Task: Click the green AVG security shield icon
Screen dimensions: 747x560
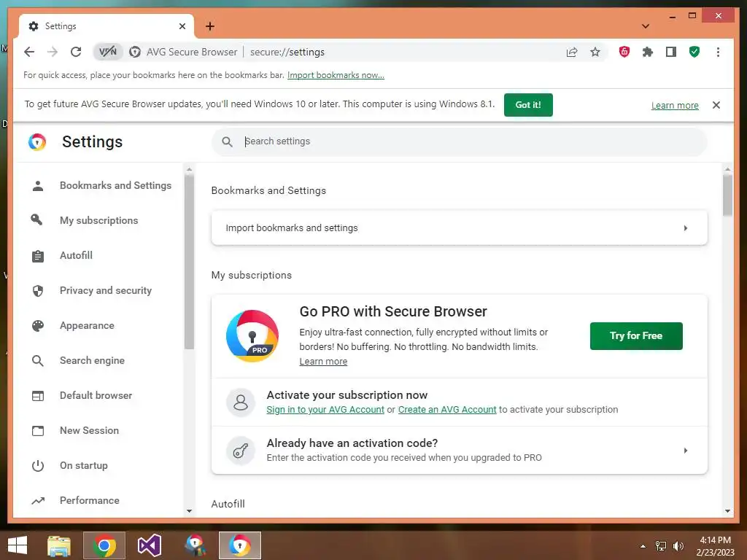Action: pyautogui.click(x=694, y=52)
